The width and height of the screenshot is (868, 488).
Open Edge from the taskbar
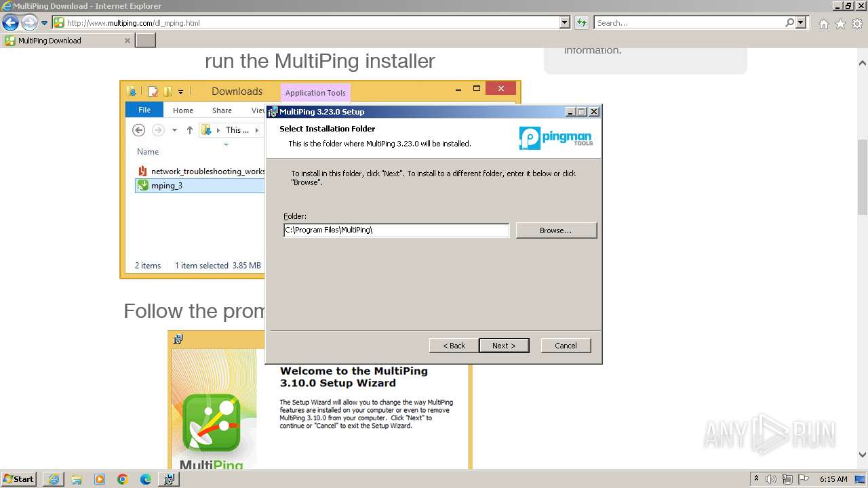(146, 479)
